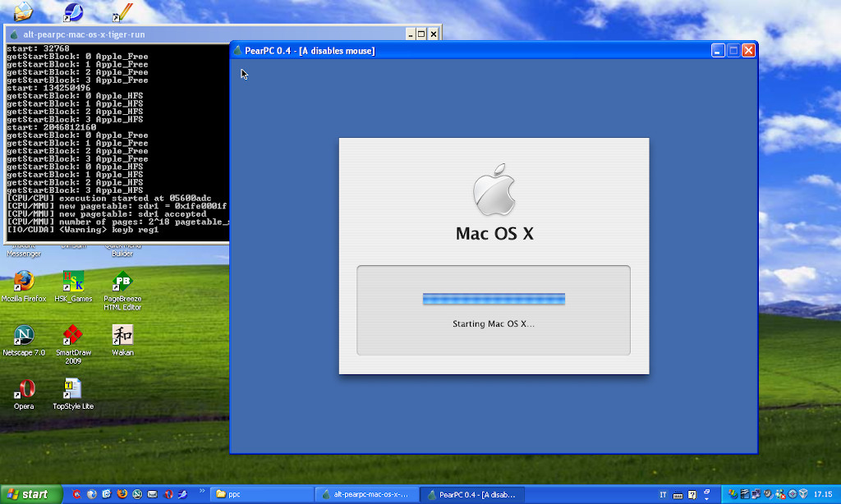Click the compass tray icon

point(793,494)
